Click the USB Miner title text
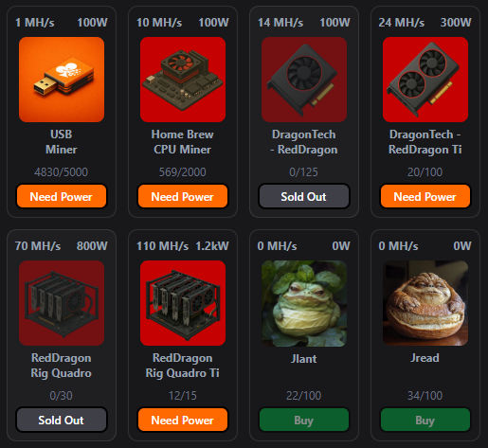The height and width of the screenshot is (448, 488). (62, 142)
